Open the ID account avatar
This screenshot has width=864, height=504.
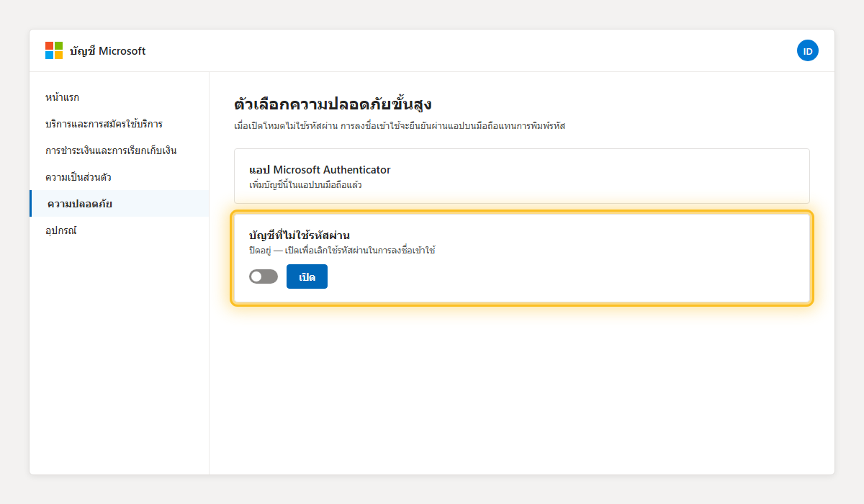(x=808, y=50)
